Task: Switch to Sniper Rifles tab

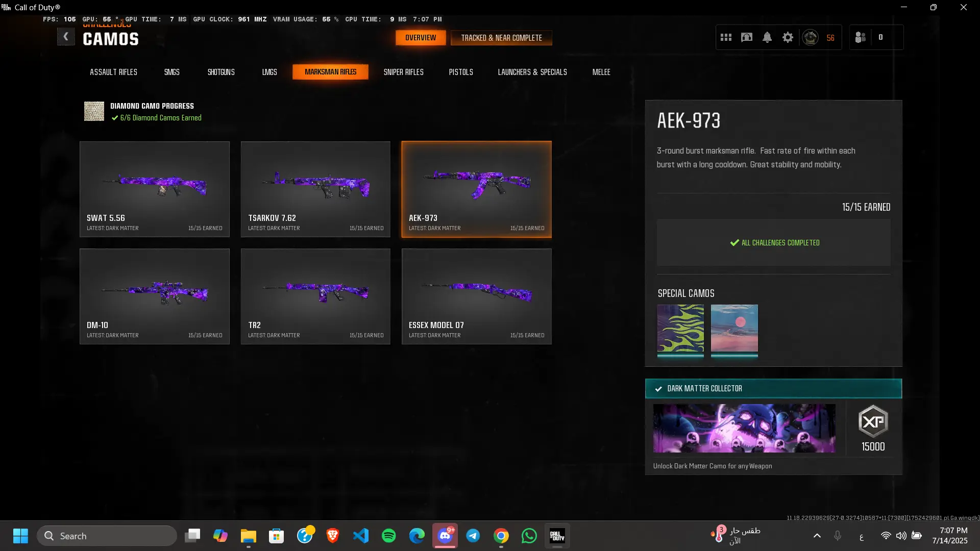Action: point(403,72)
